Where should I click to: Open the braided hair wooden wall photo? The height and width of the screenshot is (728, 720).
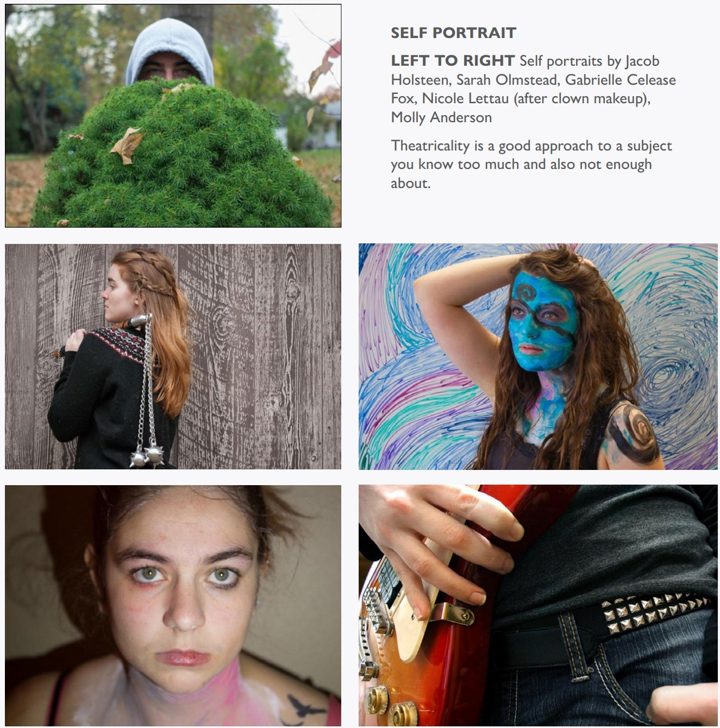pyautogui.click(x=173, y=356)
